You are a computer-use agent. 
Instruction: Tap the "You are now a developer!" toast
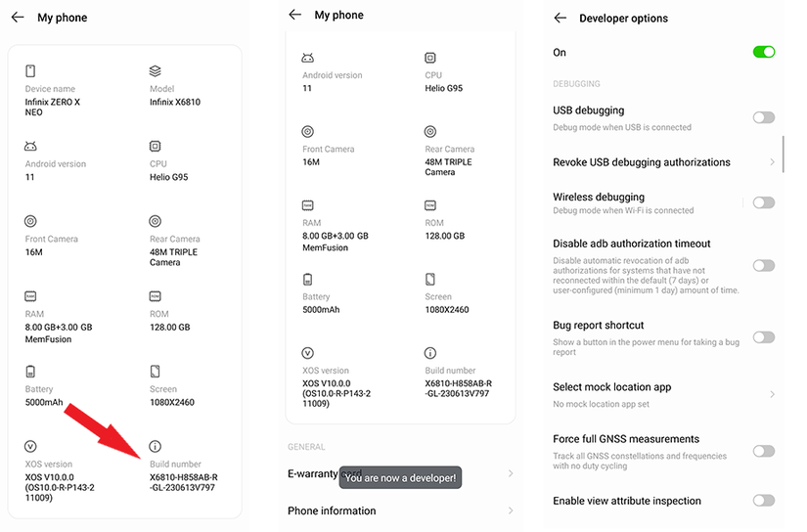pos(399,478)
